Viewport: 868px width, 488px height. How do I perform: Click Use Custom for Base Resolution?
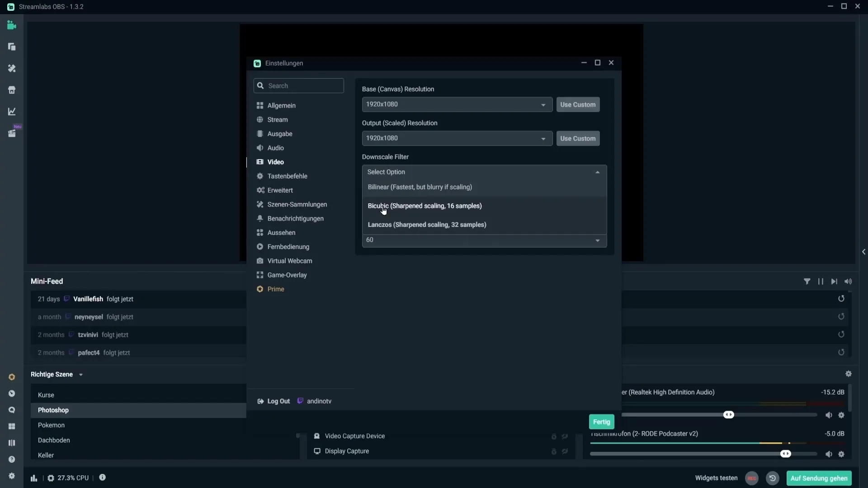pos(578,104)
